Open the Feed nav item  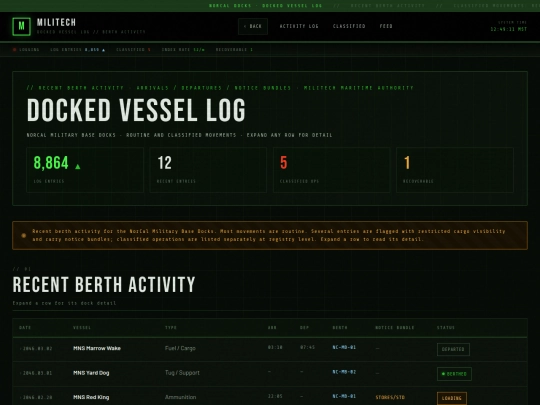386,26
